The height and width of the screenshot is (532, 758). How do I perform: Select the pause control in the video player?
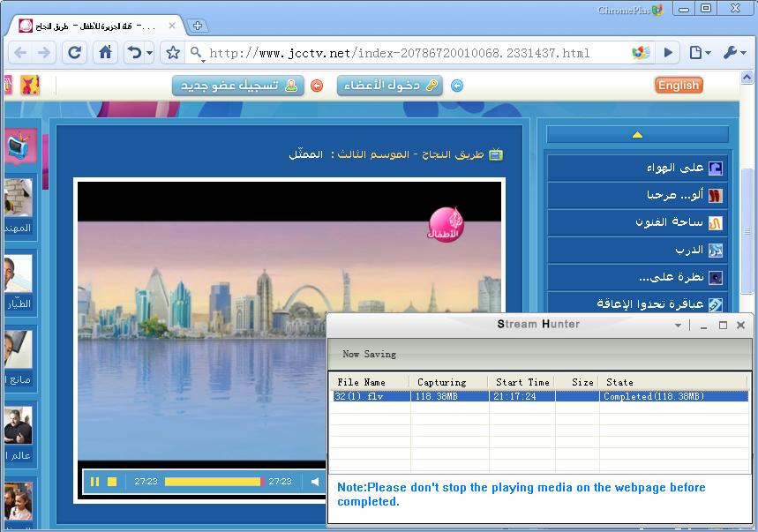94,481
